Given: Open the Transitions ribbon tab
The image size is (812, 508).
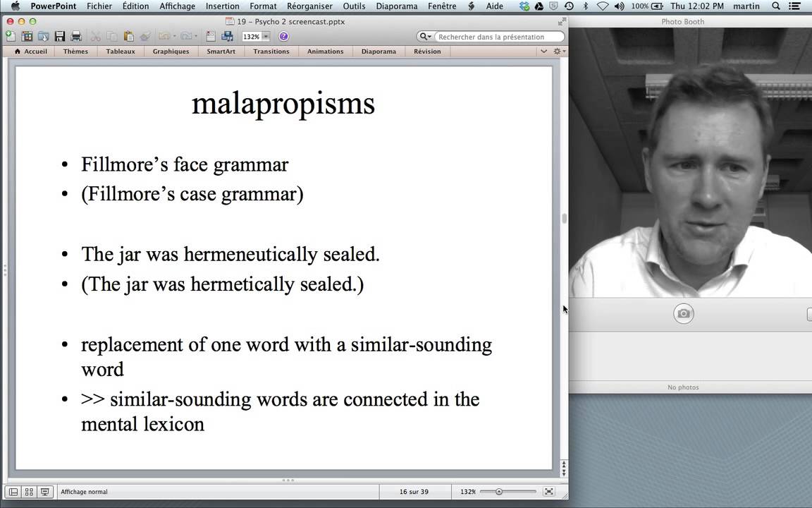Looking at the screenshot, I should 271,52.
